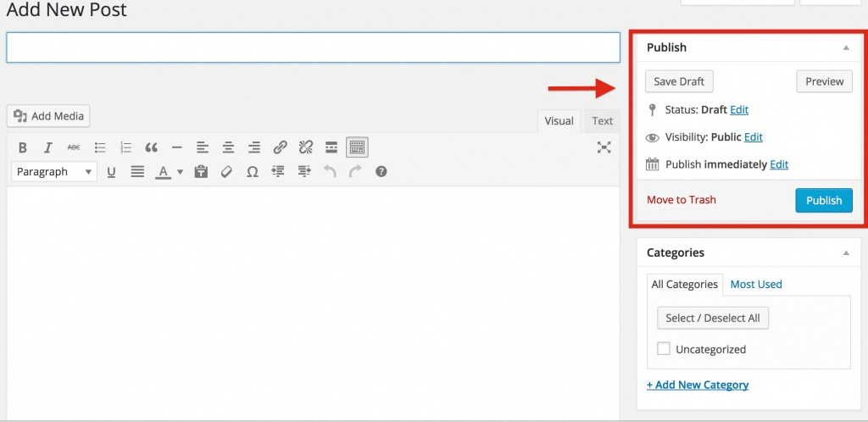
Task: Click the Preview button
Action: click(824, 81)
